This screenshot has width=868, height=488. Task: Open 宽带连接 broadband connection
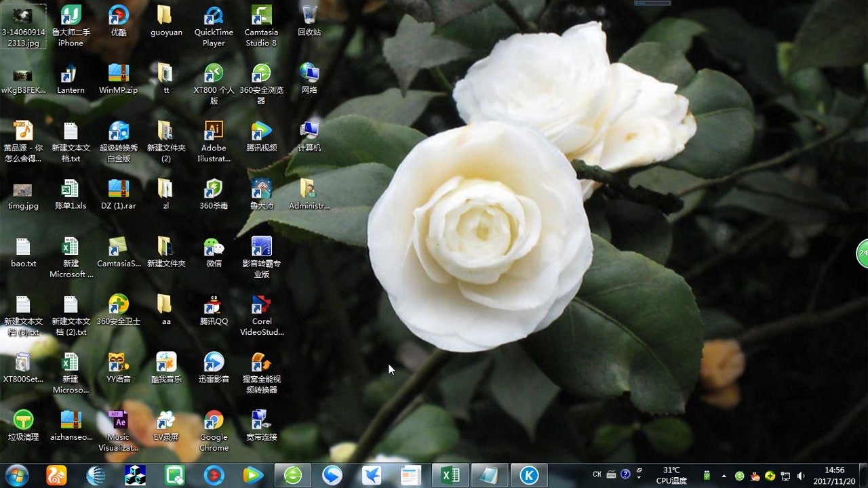261,426
